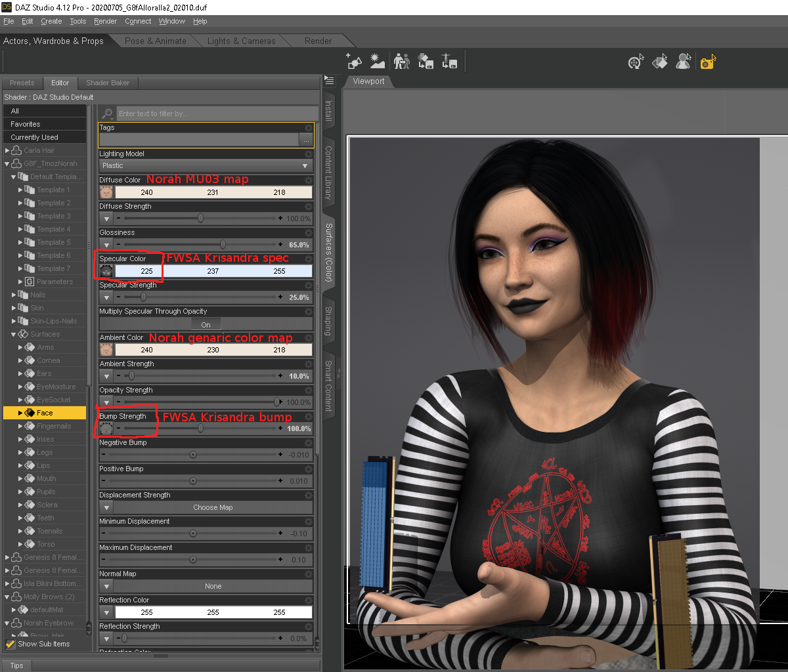Viewport: 788px width, 672px height.
Task: Open the Displacement Strength gear settings
Action: (309, 495)
